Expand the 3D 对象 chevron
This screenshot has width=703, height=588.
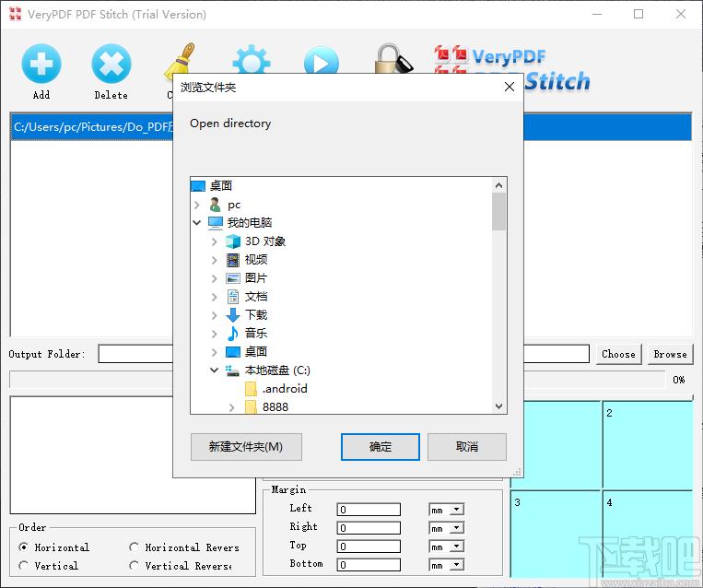(215, 241)
